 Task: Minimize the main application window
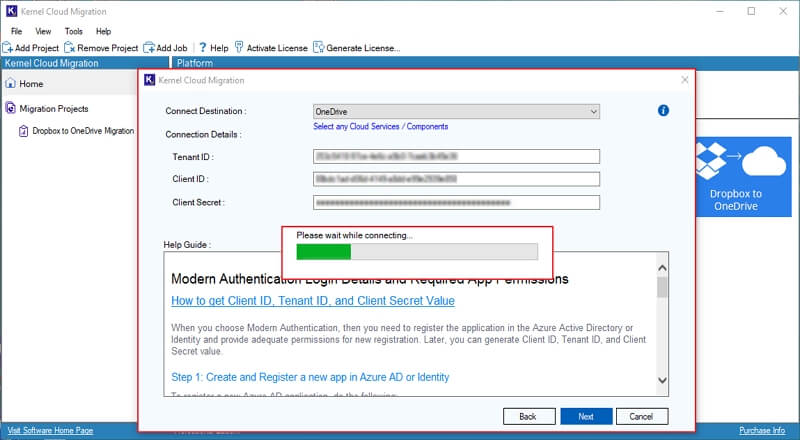[x=720, y=11]
